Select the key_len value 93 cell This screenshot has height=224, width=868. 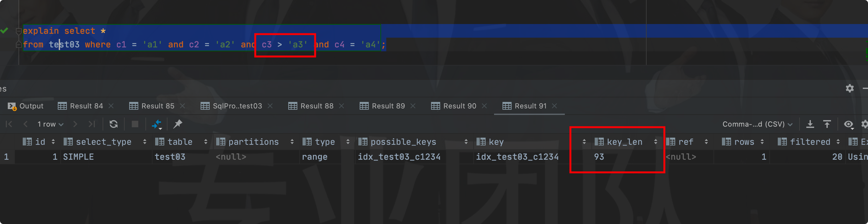coord(627,157)
